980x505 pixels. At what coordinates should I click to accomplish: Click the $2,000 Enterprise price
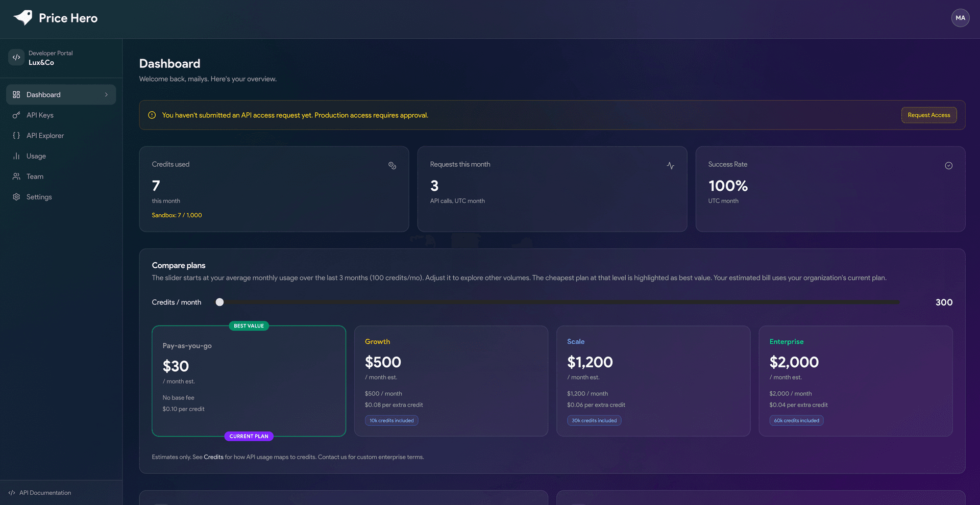coord(794,362)
